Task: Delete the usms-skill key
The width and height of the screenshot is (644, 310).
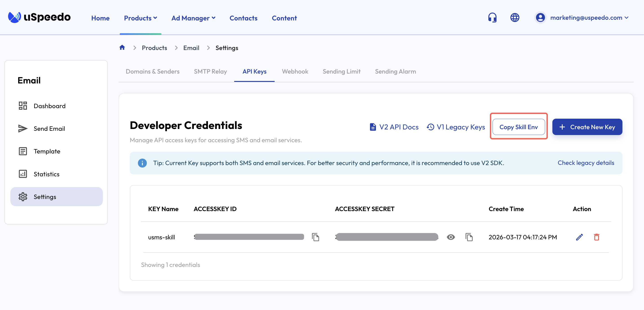Action: [596, 237]
